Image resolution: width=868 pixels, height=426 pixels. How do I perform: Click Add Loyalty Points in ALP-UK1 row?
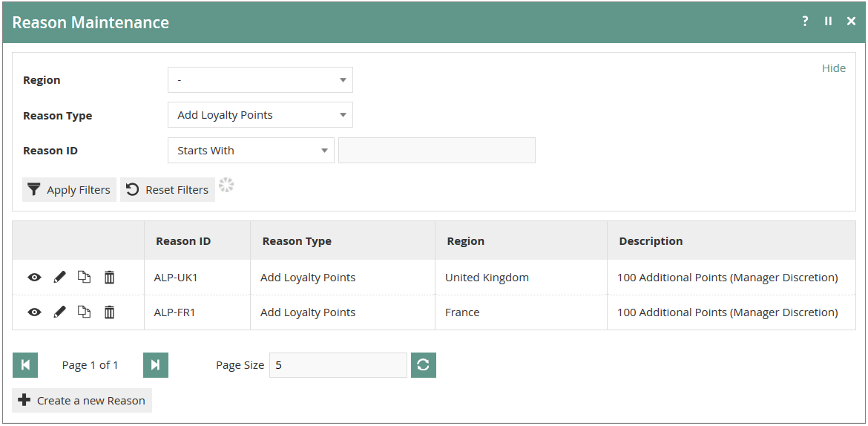pyautogui.click(x=343, y=277)
